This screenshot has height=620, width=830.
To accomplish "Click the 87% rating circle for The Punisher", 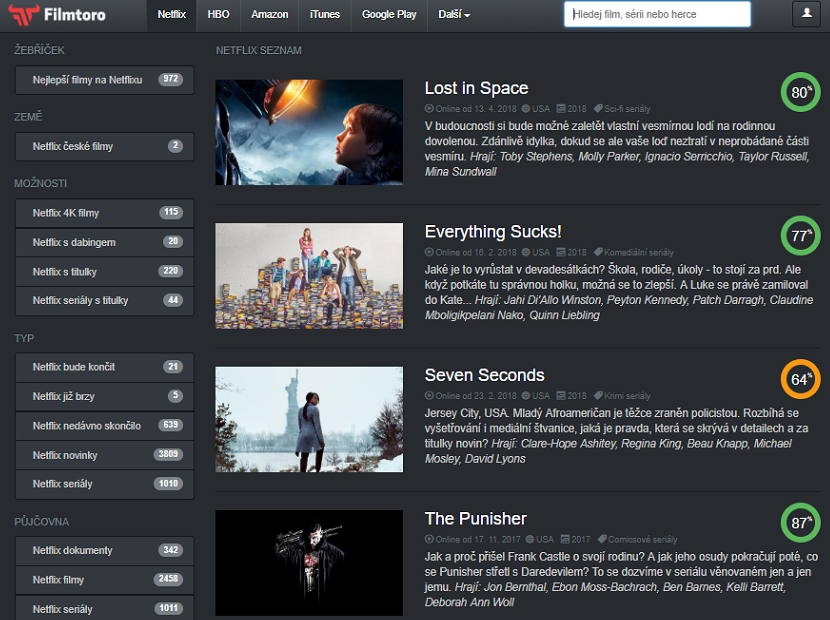I will [800, 523].
